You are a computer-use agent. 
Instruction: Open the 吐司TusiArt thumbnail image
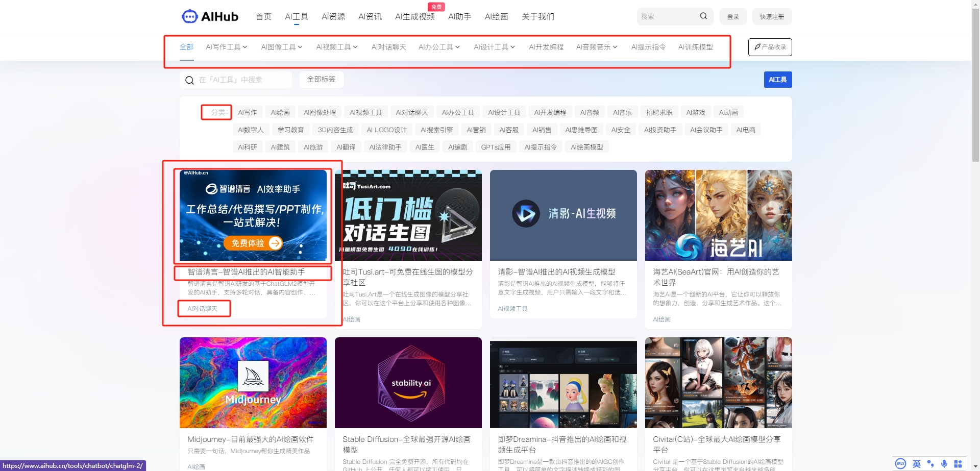408,215
